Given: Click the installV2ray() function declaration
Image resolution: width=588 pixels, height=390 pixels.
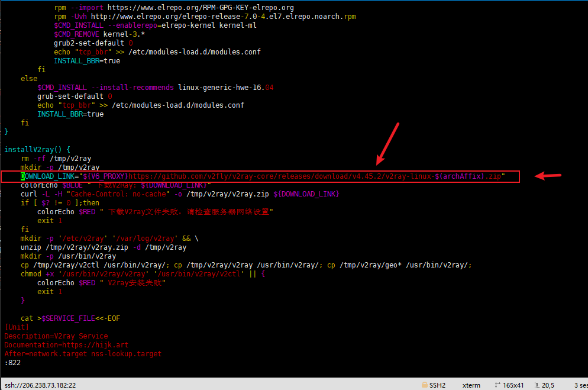Looking at the screenshot, I should tap(37, 150).
